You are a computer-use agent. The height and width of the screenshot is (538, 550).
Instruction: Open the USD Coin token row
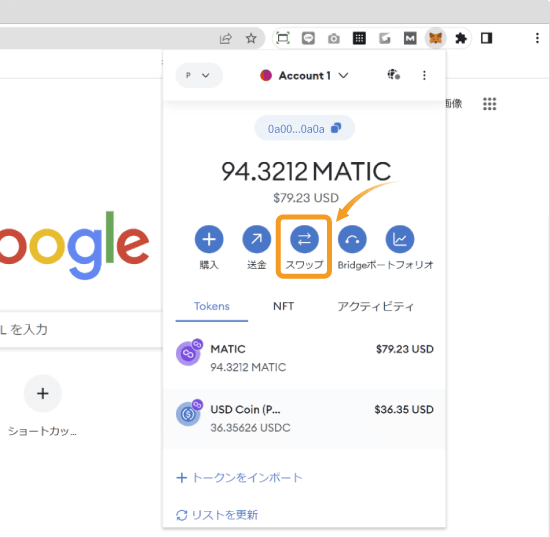tap(304, 418)
